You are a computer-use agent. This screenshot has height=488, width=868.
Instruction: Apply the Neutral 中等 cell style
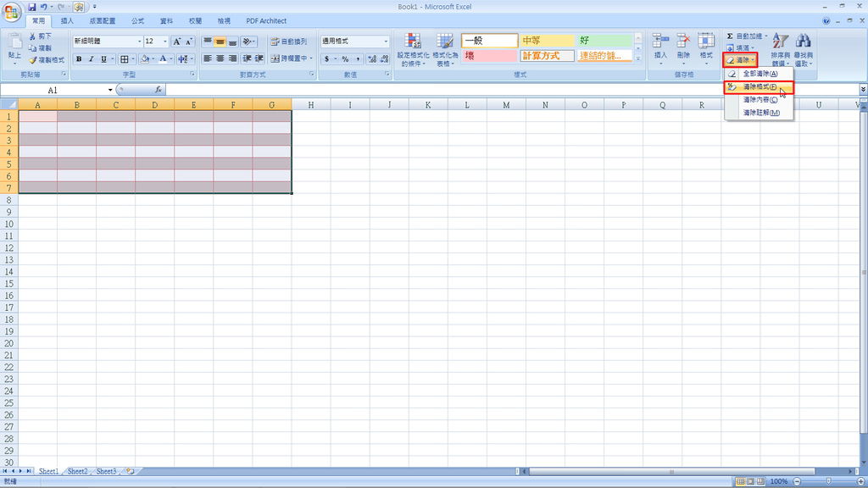pyautogui.click(x=547, y=41)
